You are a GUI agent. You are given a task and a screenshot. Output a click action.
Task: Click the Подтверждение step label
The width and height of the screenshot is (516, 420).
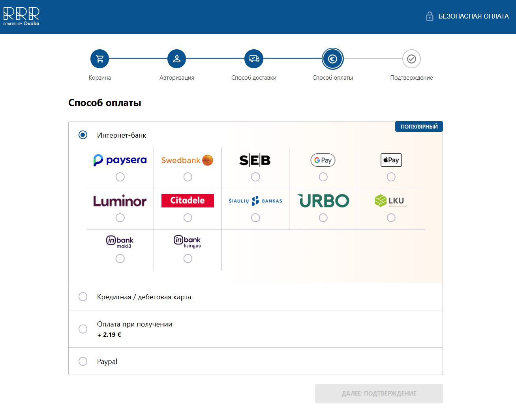tap(411, 78)
